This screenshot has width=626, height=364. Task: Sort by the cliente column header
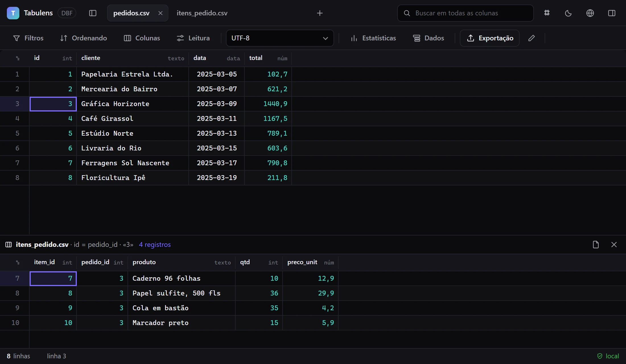133,58
